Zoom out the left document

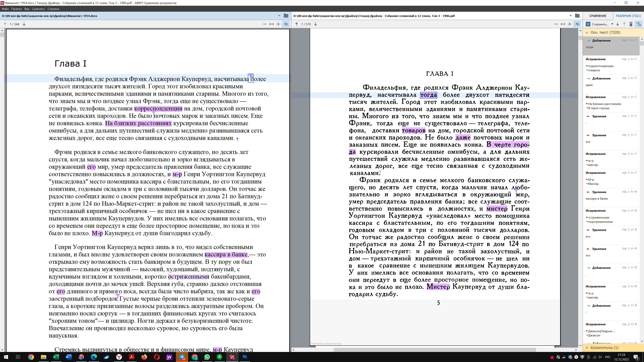pos(265,24)
